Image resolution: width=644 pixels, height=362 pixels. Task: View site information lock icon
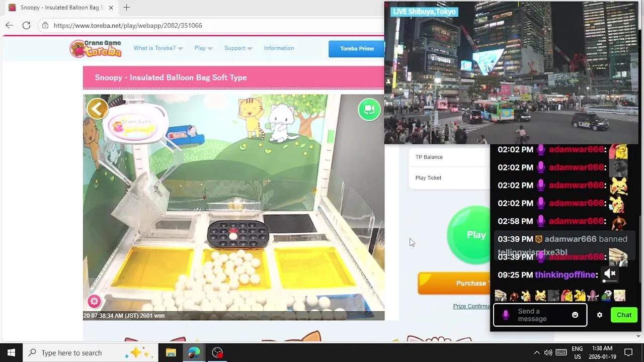click(x=45, y=25)
